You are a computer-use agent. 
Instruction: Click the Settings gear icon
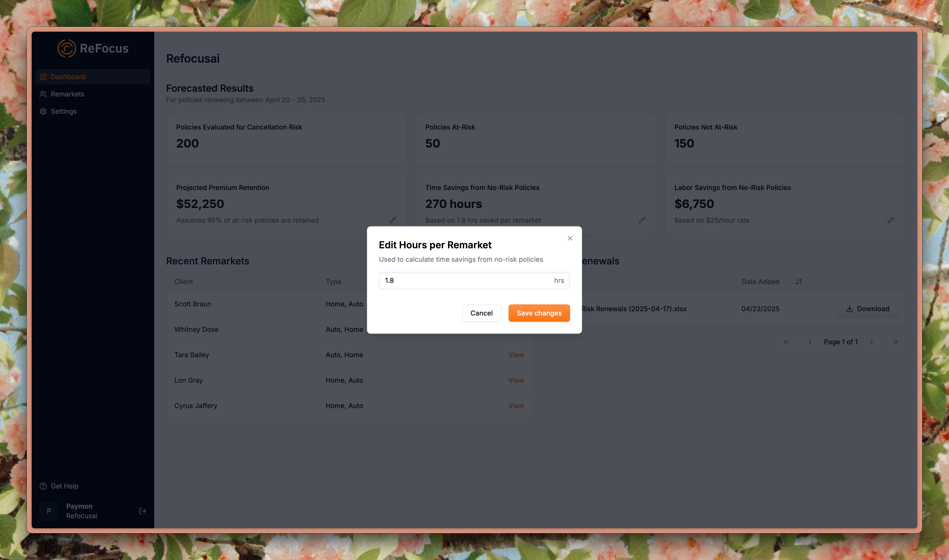[43, 111]
